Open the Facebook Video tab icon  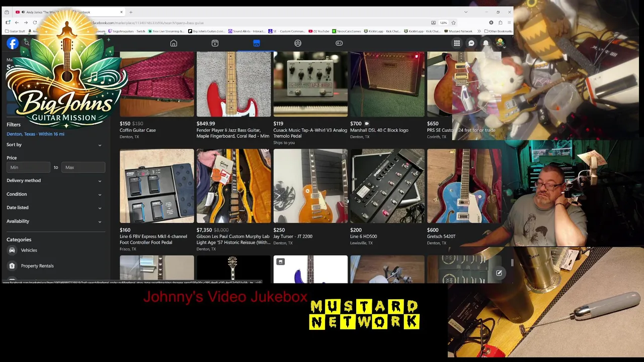pos(215,43)
